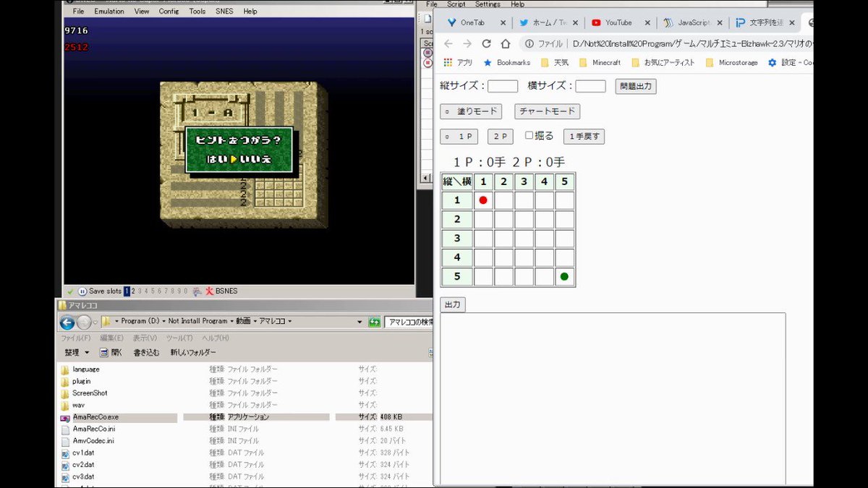Expand アマレココ breadcrumb dropdown

tap(291, 321)
